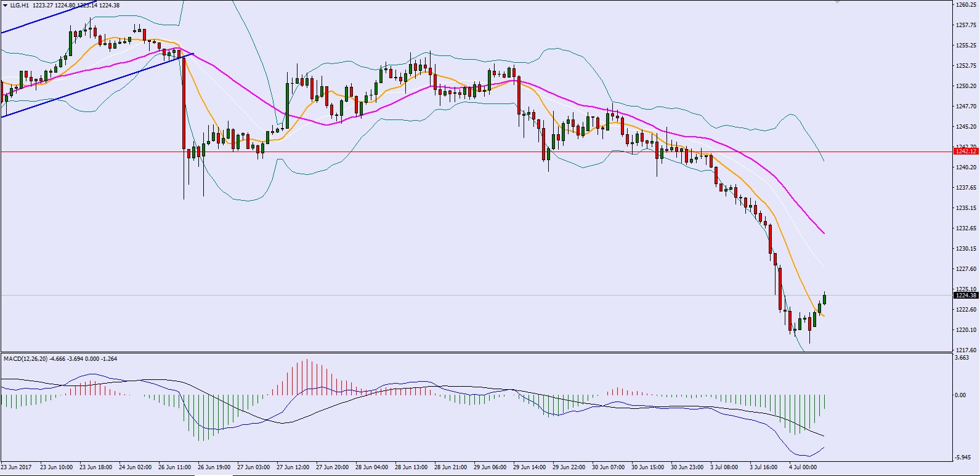Click the black 1224.38 current price tag

pos(965,296)
